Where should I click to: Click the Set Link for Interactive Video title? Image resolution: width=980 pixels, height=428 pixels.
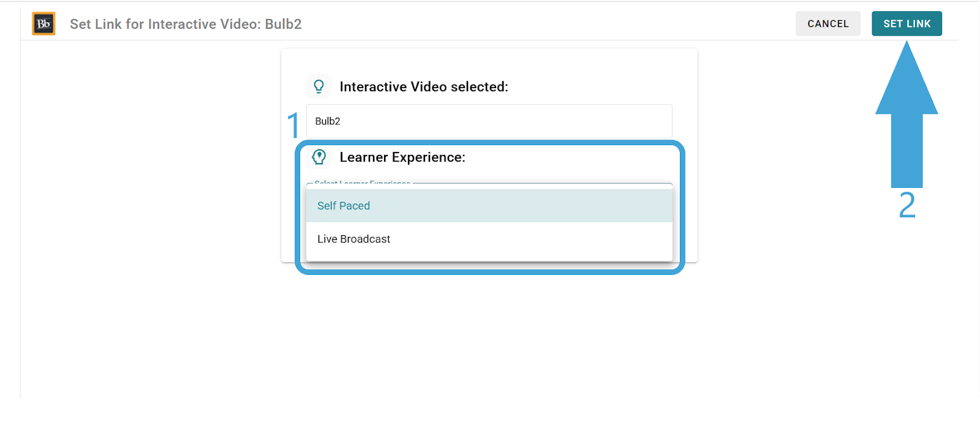[x=186, y=24]
